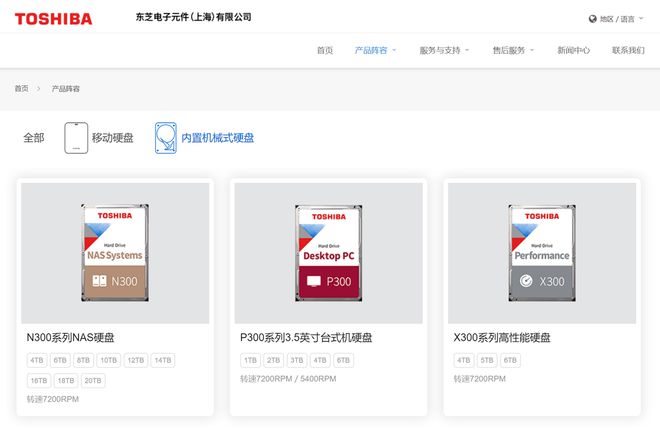This screenshot has width=660, height=430.
Task: Expand the 服务与支持 navigation menu
Action: click(444, 50)
